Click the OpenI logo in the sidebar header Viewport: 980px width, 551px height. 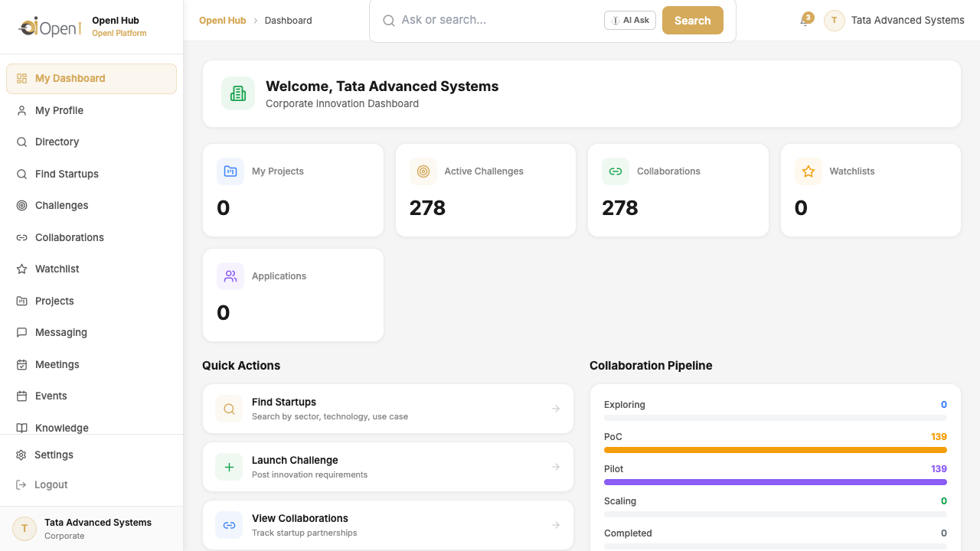(51, 28)
